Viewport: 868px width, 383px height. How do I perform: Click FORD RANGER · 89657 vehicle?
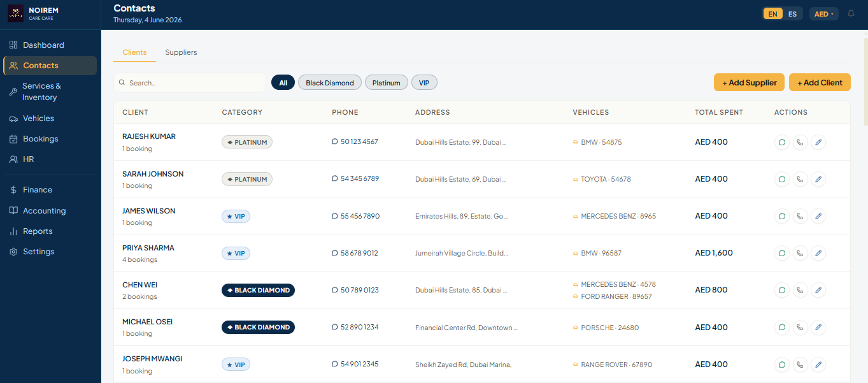pos(616,296)
